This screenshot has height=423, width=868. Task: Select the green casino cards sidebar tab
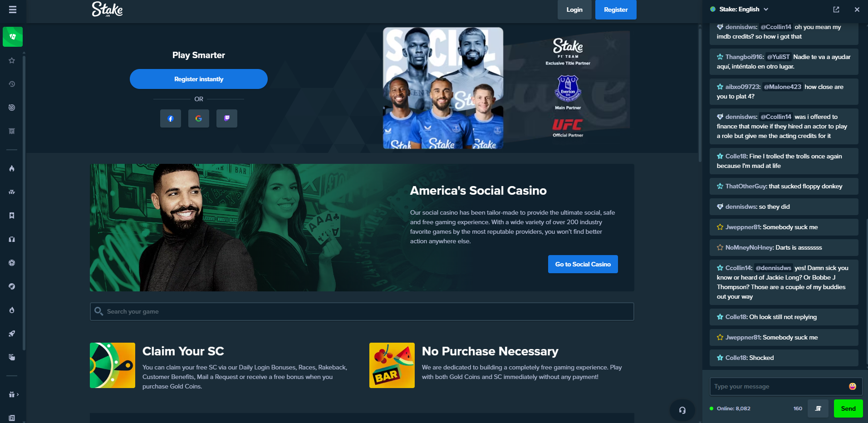(x=13, y=37)
